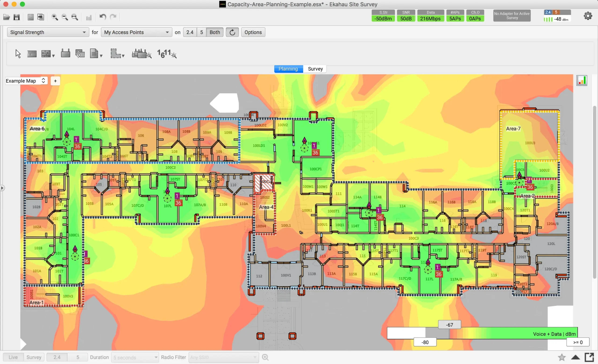Expand the My Access Points dropdown

(167, 32)
